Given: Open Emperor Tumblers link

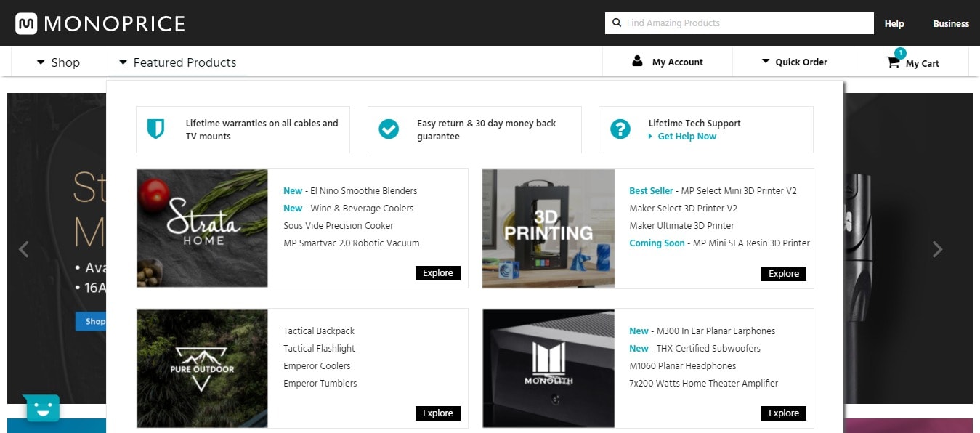Looking at the screenshot, I should [320, 384].
